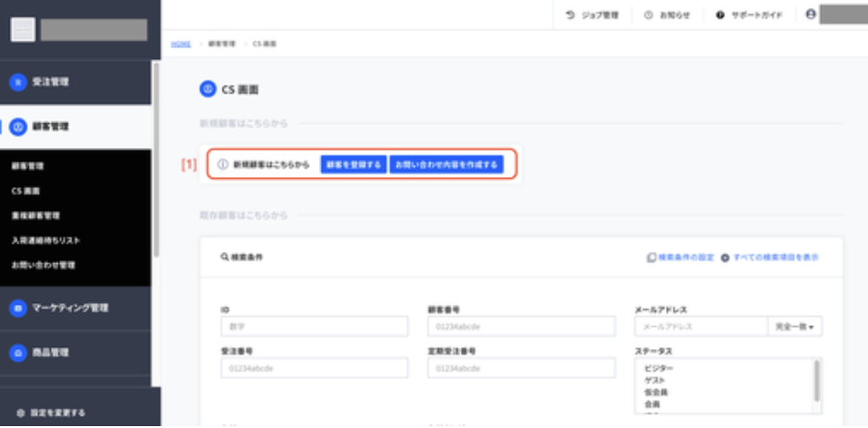Click the お問い合わせ内容を作成する button
Image resolution: width=868 pixels, height=428 pixels.
(446, 165)
